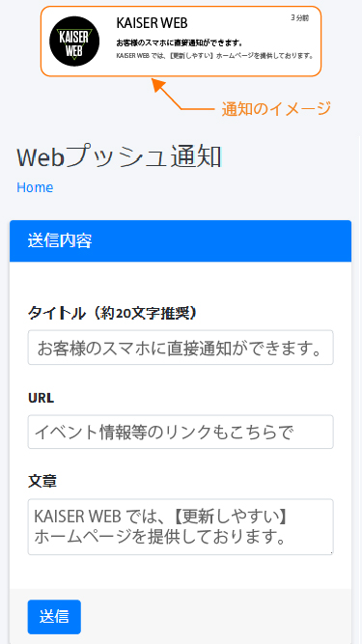Image resolution: width=362 pixels, height=644 pixels.
Task: Click the タイトル(約20文字推奨) label
Action: point(112,314)
